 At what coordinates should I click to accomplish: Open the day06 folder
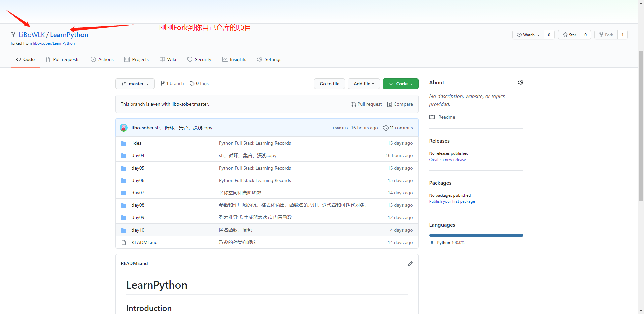coord(138,180)
